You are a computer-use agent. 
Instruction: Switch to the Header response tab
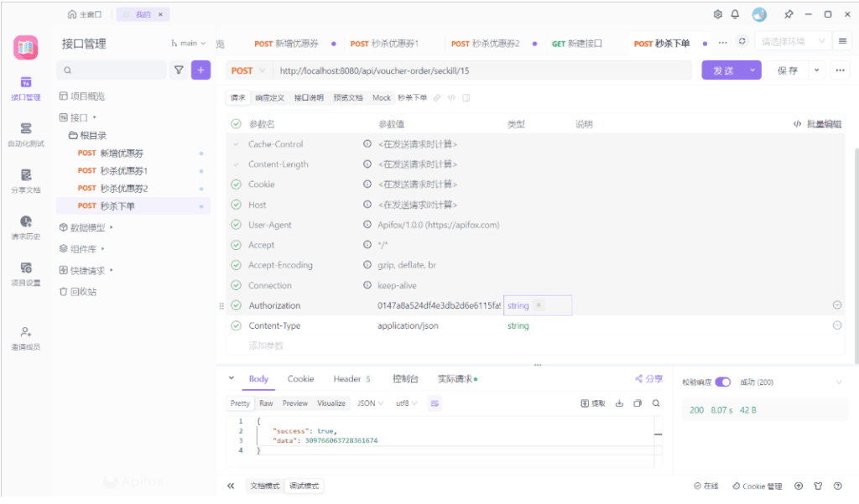(351, 379)
